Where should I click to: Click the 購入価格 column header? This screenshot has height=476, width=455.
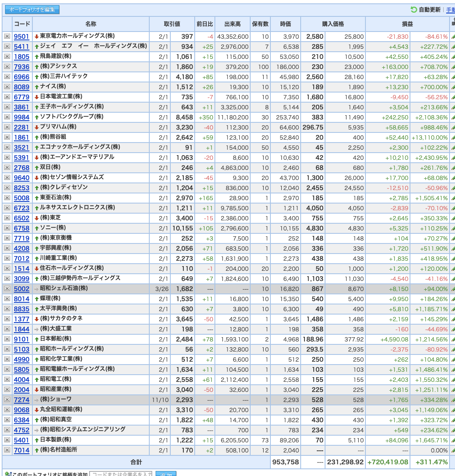333,24
